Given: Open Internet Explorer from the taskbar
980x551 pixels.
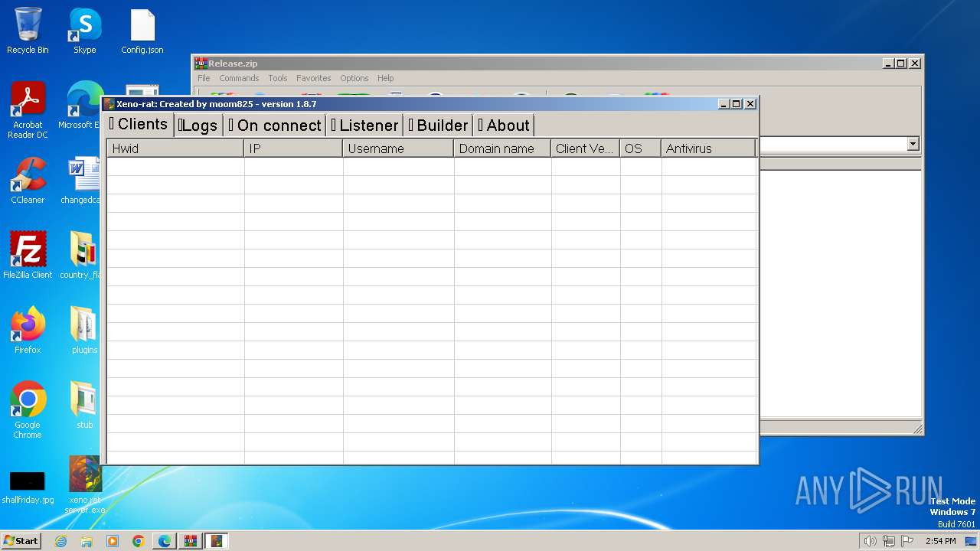Looking at the screenshot, I should pyautogui.click(x=61, y=541).
